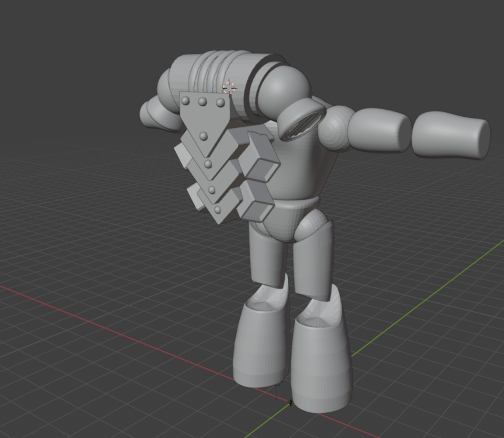
Task: Click the 3D cursor near the robot's backpack
Action: tap(230, 88)
